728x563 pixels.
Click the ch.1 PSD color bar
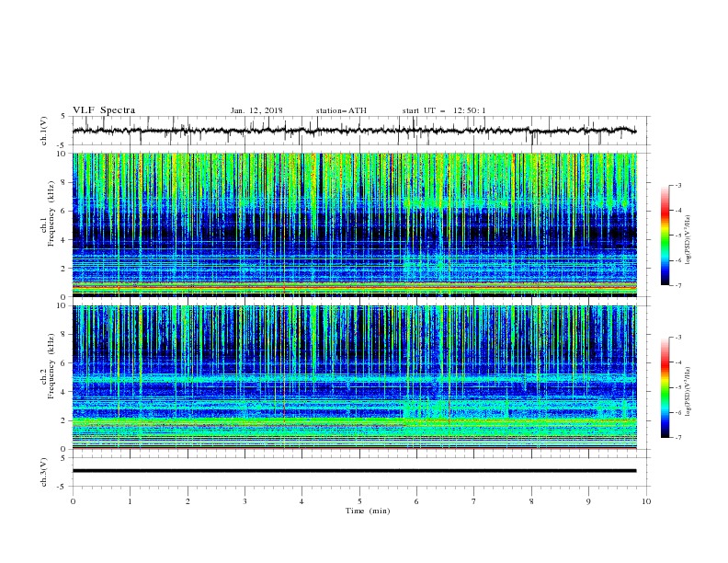click(665, 235)
